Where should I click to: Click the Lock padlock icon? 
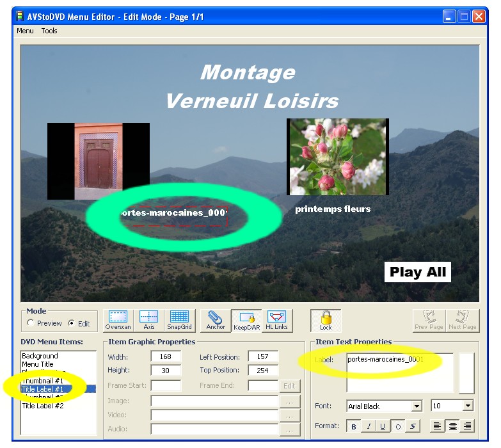pos(326,320)
